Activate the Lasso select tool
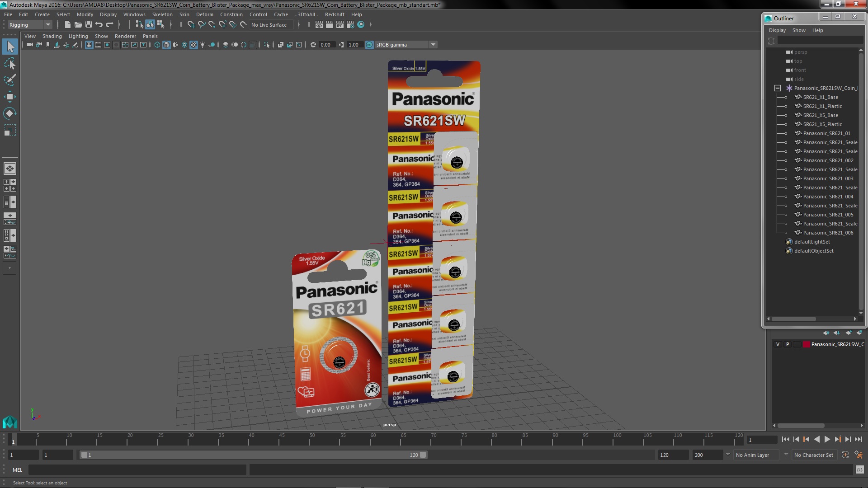 pos(10,63)
